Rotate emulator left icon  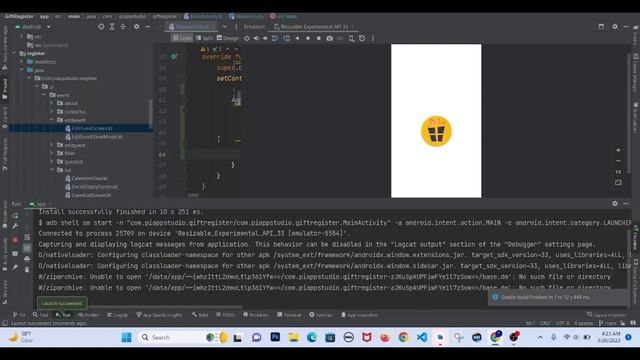pyautogui.click(x=275, y=38)
